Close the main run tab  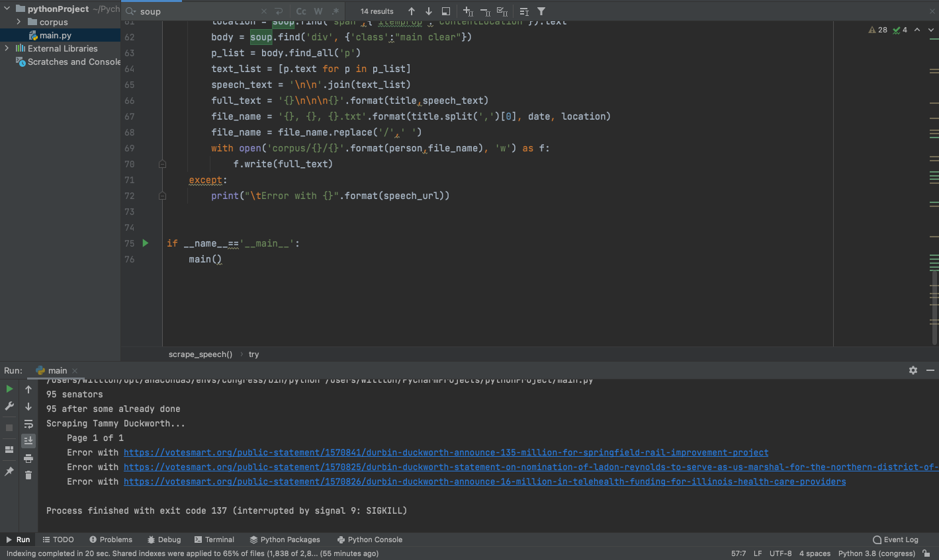point(75,371)
